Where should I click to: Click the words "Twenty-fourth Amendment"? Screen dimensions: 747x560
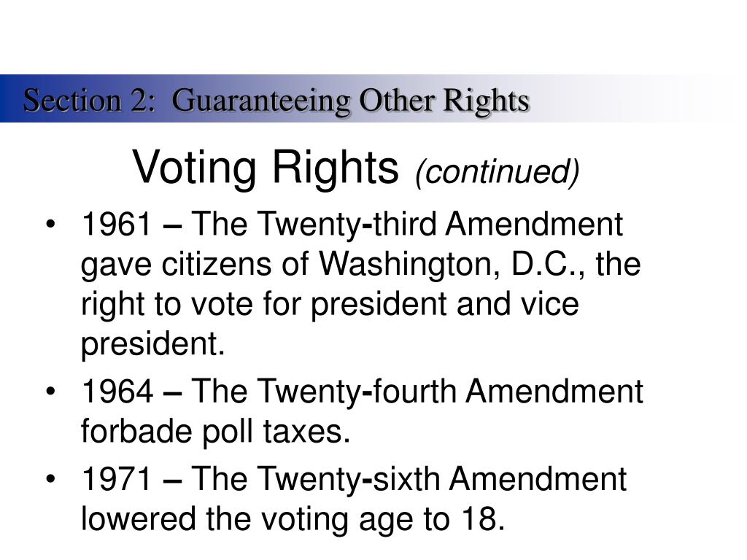point(451,392)
